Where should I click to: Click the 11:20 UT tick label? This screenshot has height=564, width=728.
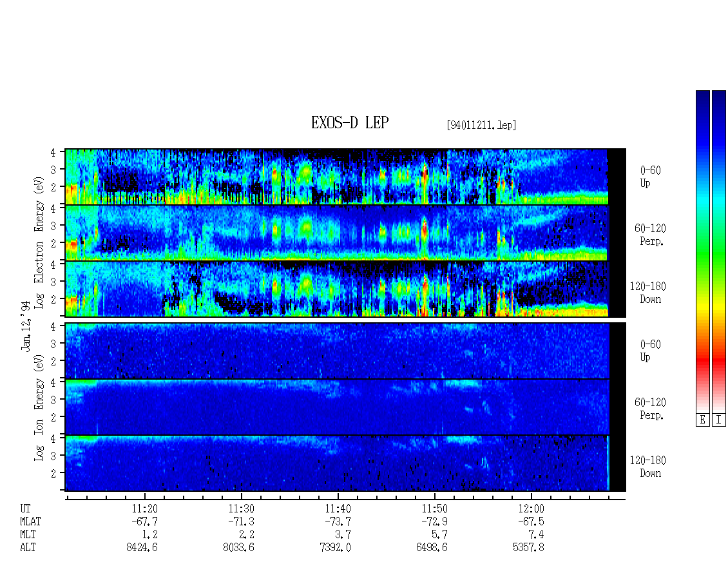145,509
